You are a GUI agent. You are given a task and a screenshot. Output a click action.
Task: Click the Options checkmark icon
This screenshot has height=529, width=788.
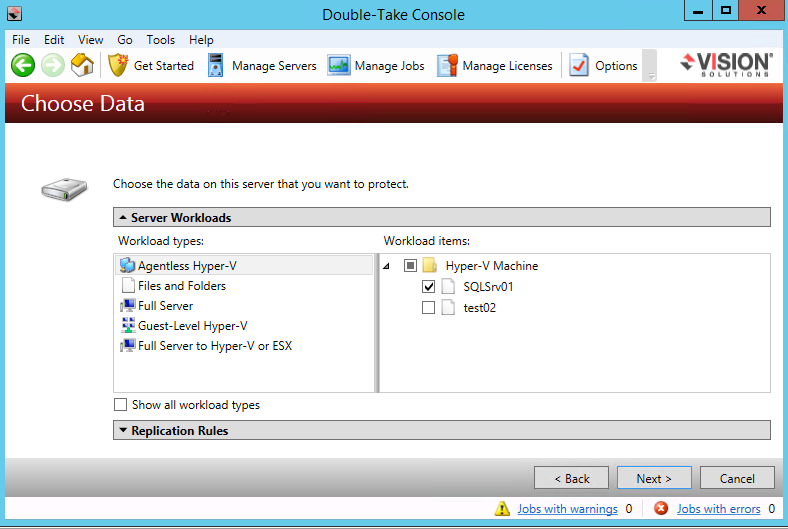[x=579, y=65]
